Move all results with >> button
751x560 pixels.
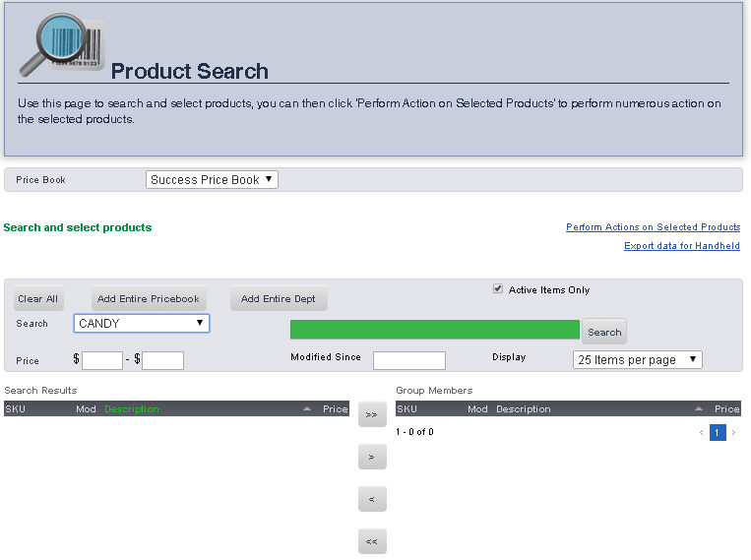tap(371, 414)
